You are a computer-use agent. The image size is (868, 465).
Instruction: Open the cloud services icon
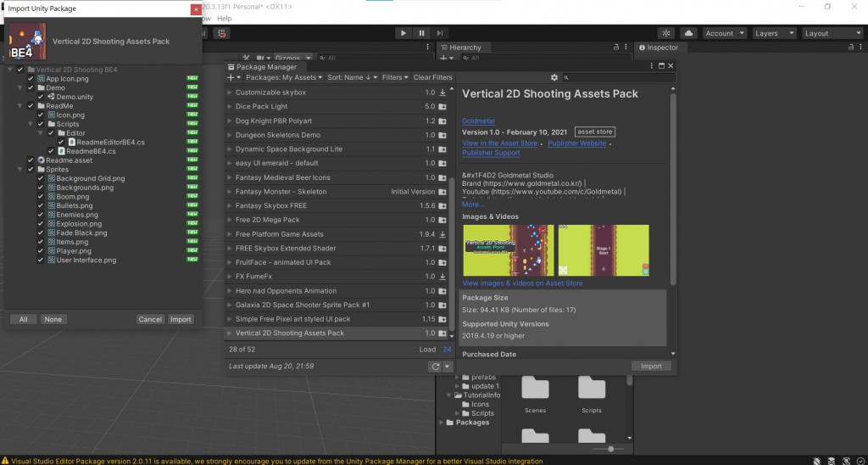pyautogui.click(x=688, y=33)
